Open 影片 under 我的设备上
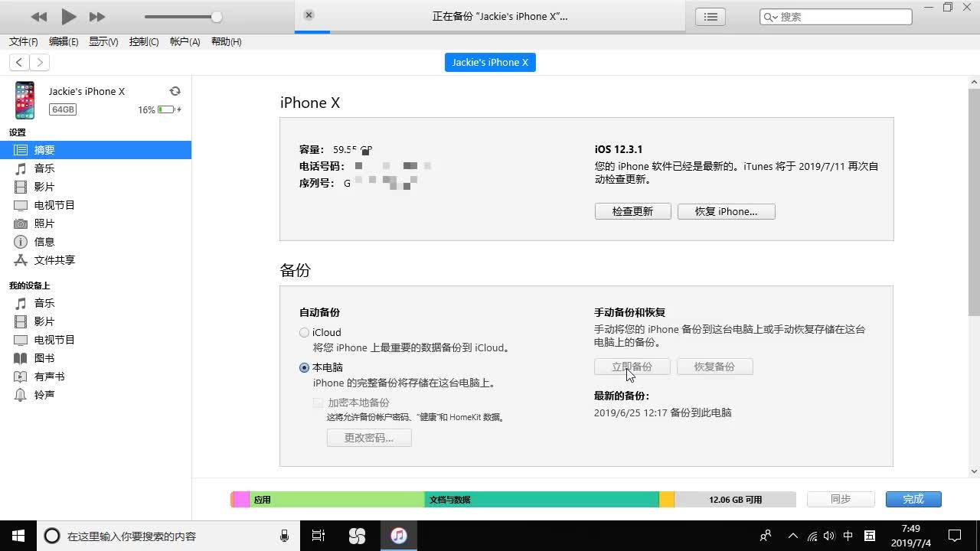 point(96,321)
